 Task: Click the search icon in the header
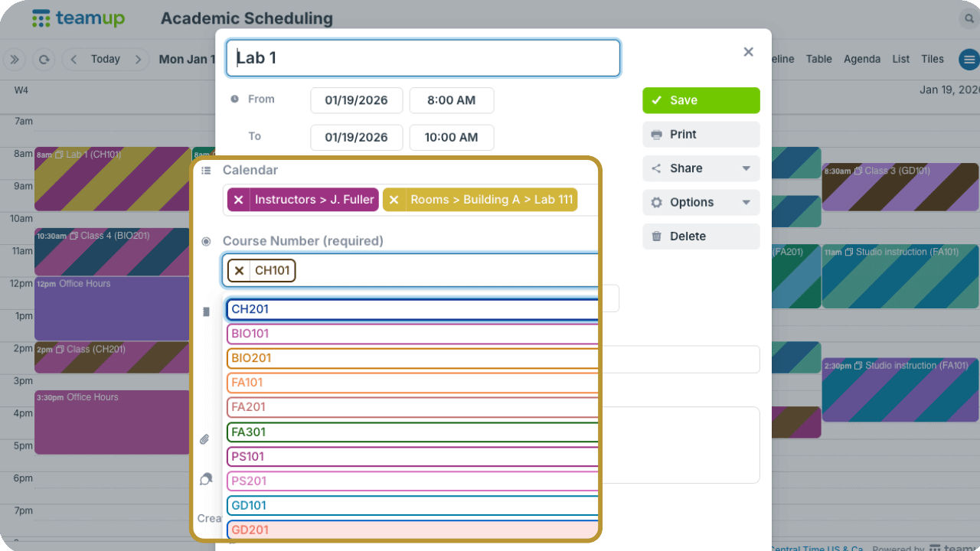click(x=970, y=19)
